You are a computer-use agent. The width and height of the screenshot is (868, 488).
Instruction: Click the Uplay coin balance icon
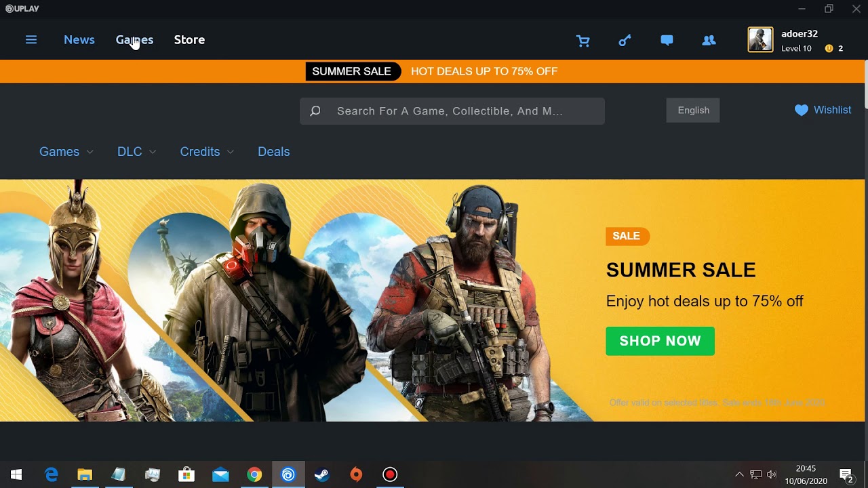click(x=829, y=49)
